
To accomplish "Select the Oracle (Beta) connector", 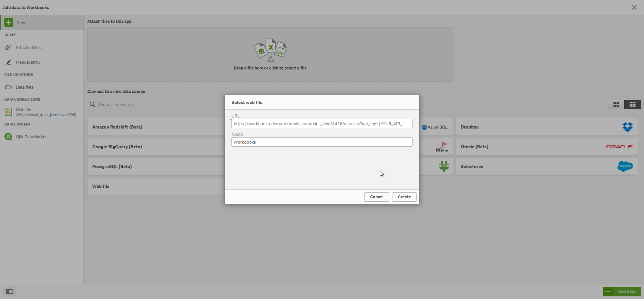I will 547,147.
